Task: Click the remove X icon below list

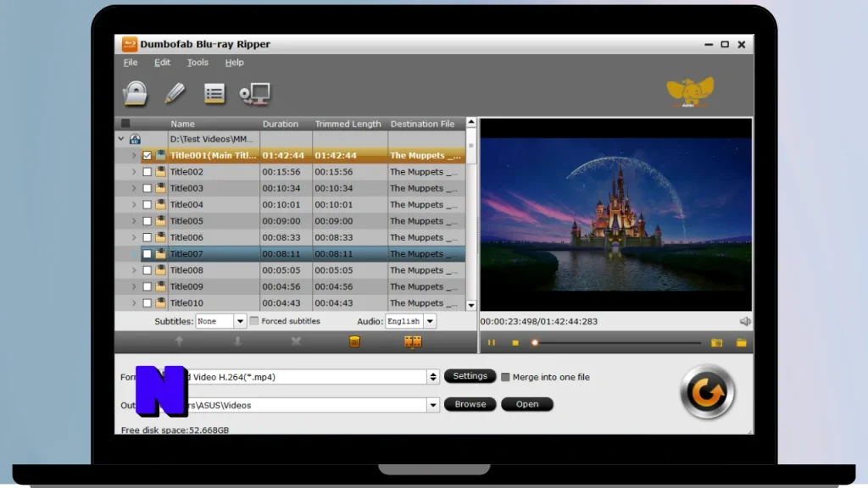Action: [x=296, y=341]
